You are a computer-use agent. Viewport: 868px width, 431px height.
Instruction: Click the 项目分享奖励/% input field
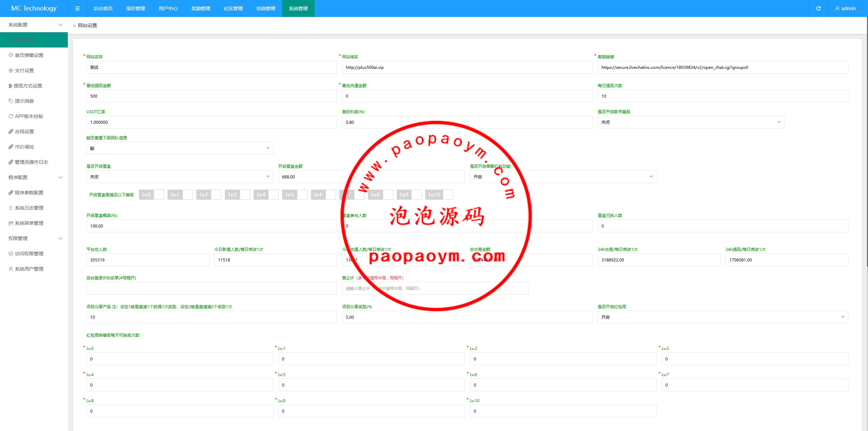pyautogui.click(x=467, y=317)
